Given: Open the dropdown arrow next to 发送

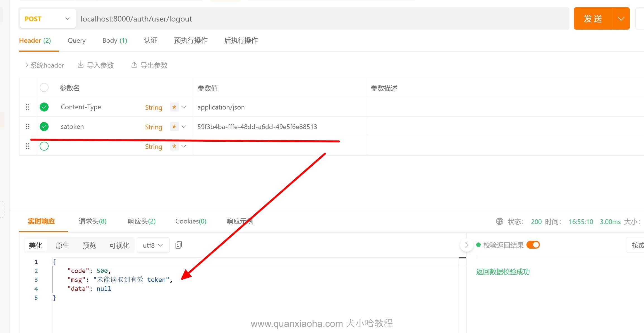Looking at the screenshot, I should point(621,19).
